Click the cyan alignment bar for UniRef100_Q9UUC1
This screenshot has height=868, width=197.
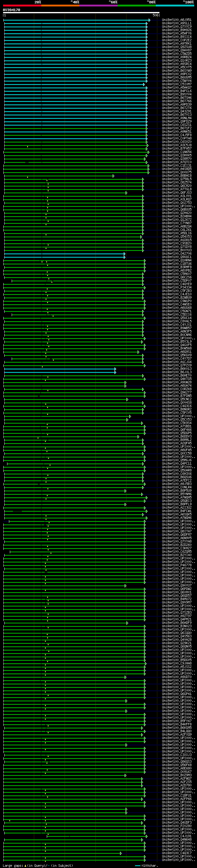tap(65, 257)
